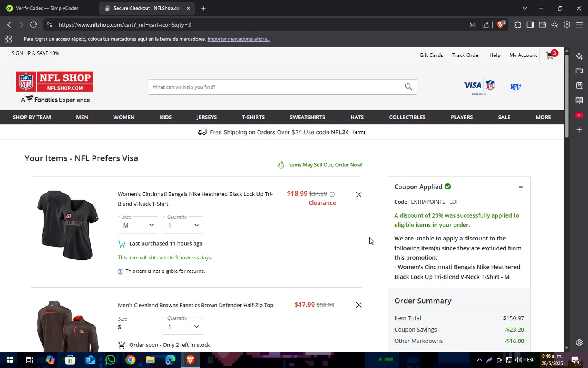
Task: Click the browser address bar URL
Action: coord(125,25)
